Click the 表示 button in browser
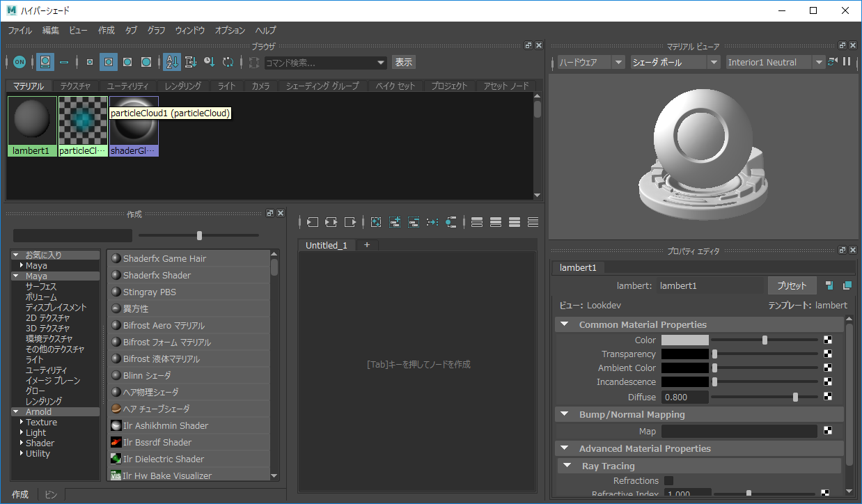This screenshot has width=862, height=504. point(404,62)
